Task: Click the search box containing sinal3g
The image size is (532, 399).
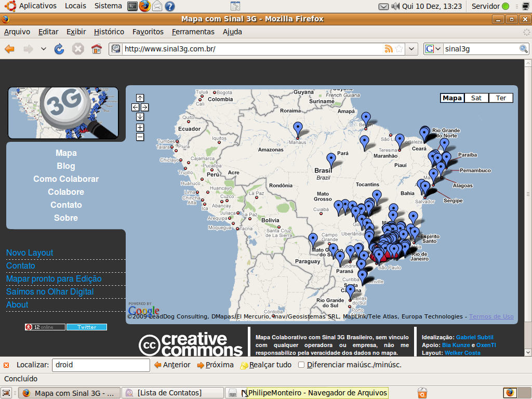Action: [x=481, y=49]
